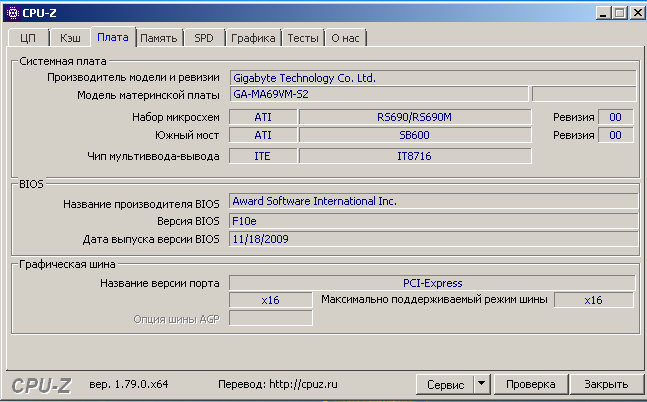This screenshot has width=647, height=402.
Task: Select the RS690/RS690M chipset value
Action: point(415,117)
